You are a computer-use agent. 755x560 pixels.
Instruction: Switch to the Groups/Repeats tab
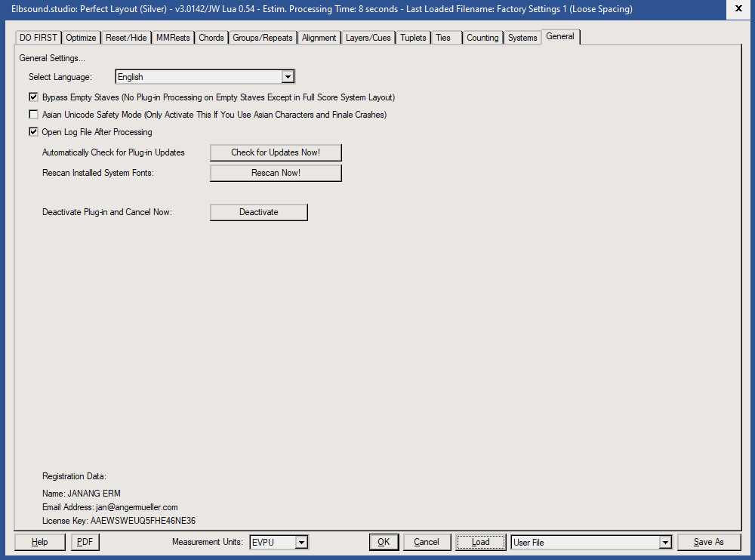[x=262, y=37]
